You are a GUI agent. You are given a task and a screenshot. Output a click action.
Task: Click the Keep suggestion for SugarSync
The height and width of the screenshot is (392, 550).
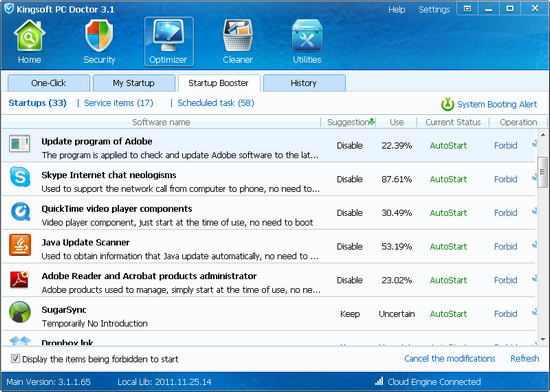click(x=350, y=314)
